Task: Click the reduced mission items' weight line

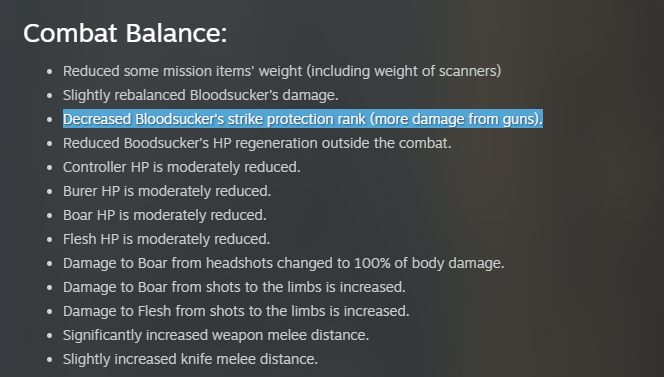Action: (x=282, y=71)
